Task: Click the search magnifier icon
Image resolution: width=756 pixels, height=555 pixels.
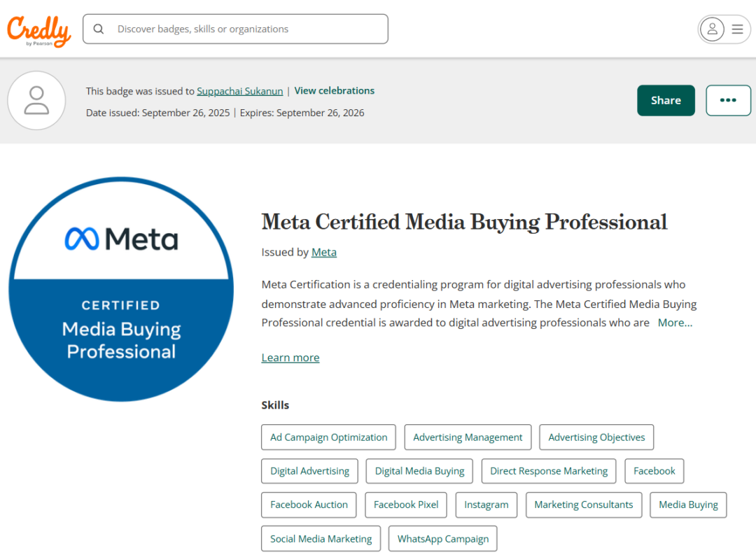Action: coord(98,29)
